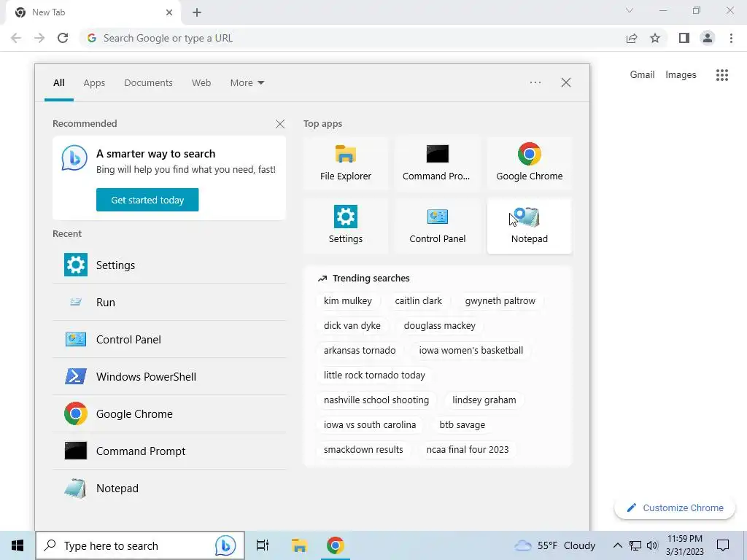Open Google Chrome from Recent list

pos(169,414)
